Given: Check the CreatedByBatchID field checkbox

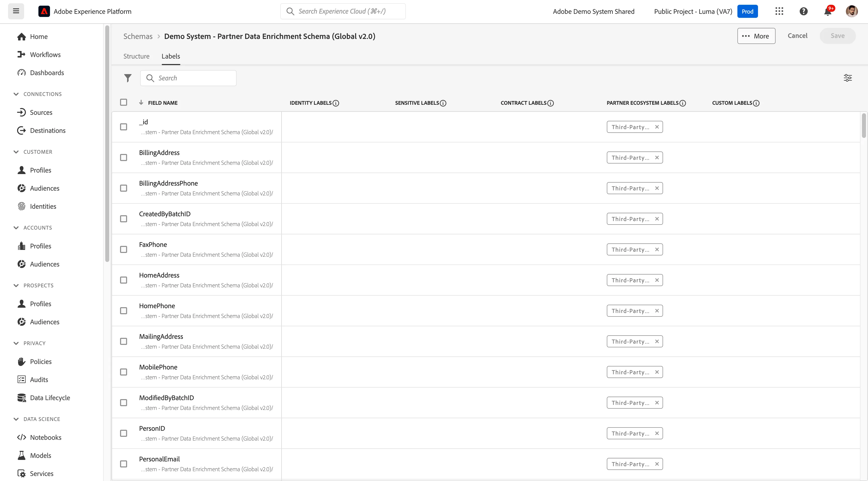Looking at the screenshot, I should click(x=124, y=219).
